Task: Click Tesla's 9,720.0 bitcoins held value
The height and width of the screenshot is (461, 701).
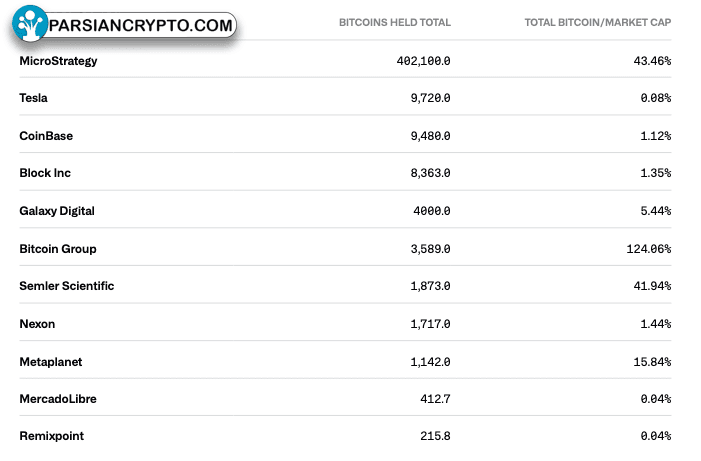Action: click(431, 98)
